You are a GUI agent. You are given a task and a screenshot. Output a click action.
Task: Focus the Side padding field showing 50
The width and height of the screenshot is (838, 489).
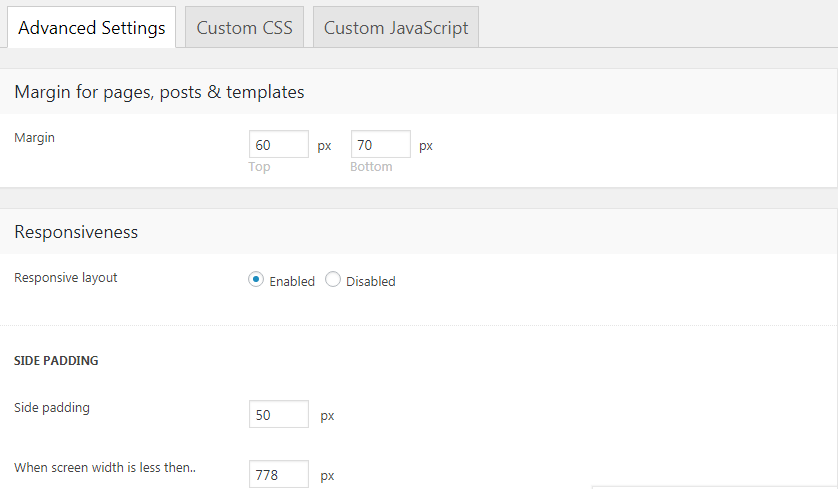click(278, 415)
